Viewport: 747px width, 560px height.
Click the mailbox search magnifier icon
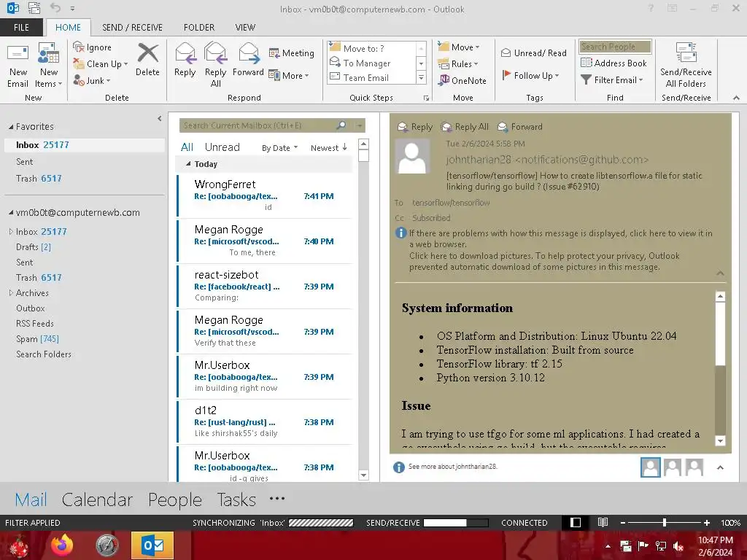click(x=341, y=125)
